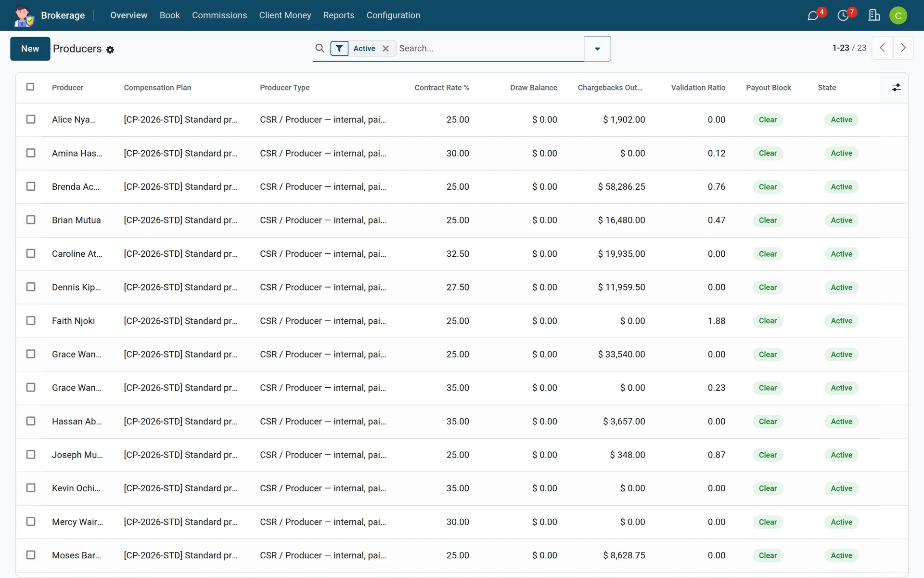This screenshot has height=578, width=924.
Task: Click the 1.88 validation ratio value
Action: pyautogui.click(x=717, y=321)
